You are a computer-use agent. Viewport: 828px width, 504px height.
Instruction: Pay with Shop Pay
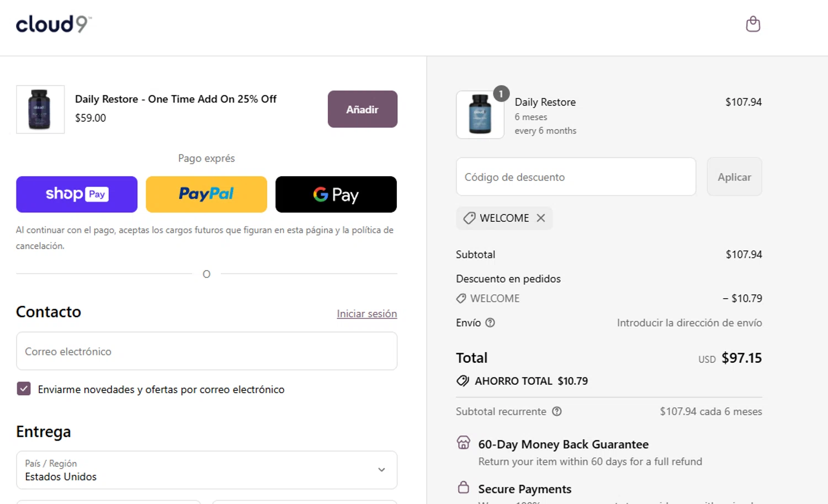(x=77, y=194)
